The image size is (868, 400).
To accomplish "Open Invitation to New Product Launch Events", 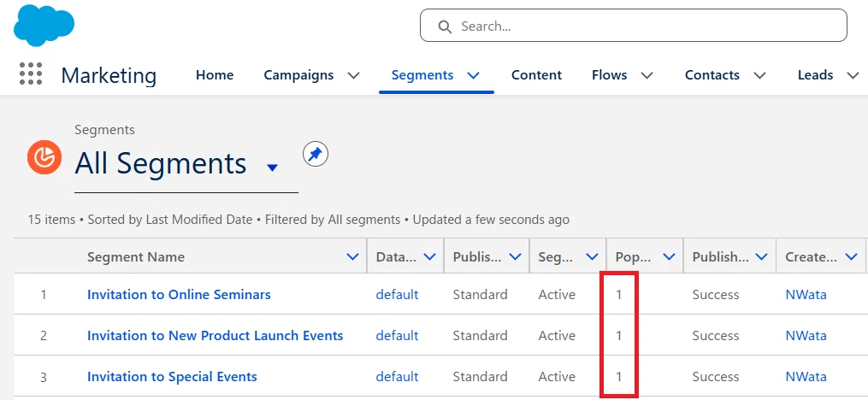I will (216, 335).
